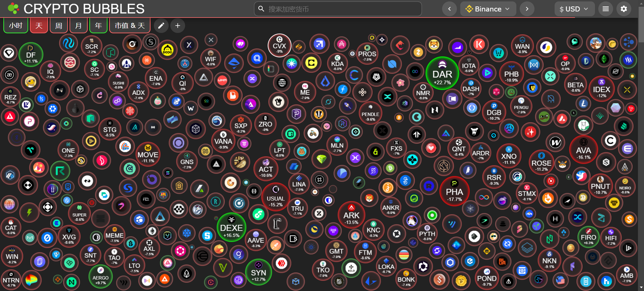Open the DEXE +16.5% bubble

coord(231,227)
